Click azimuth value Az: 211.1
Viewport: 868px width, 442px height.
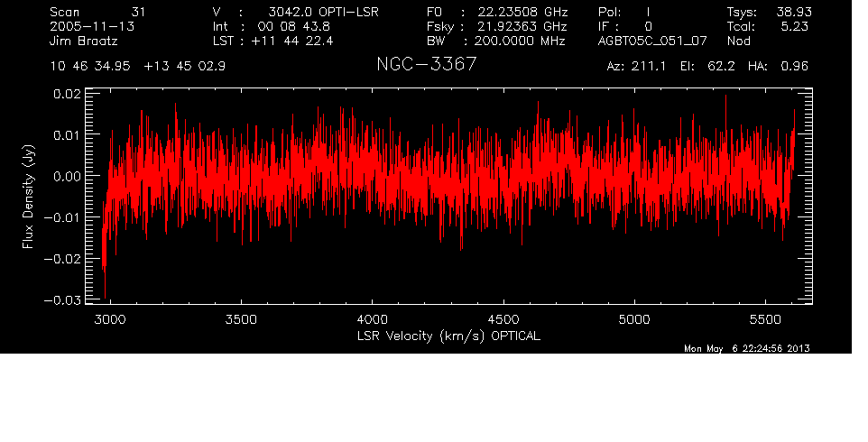coord(636,67)
